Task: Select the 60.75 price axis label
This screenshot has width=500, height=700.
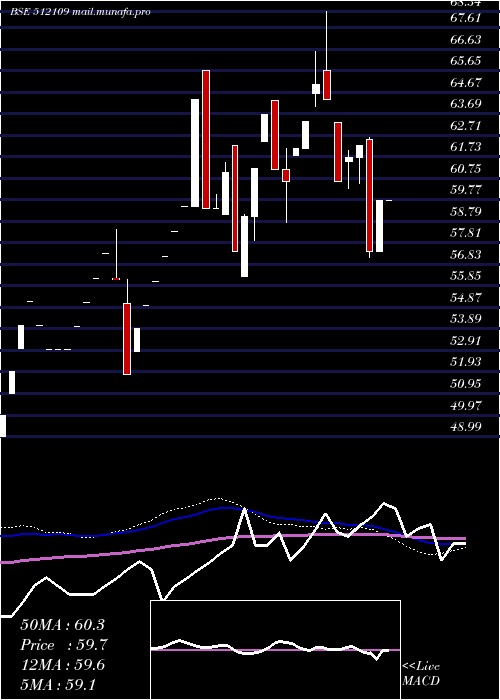Action: pos(466,169)
